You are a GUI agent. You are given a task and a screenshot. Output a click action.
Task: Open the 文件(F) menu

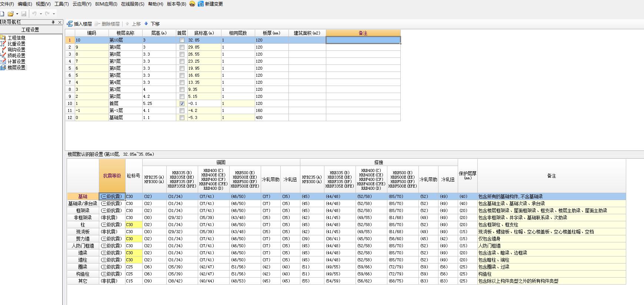tap(7, 4)
